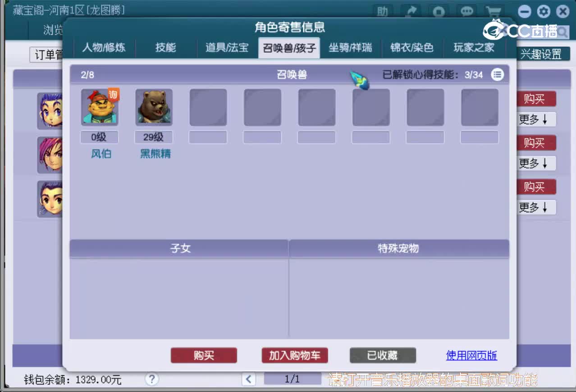Click the question mark beside wallet balance
Screen dimensions: 576x392
click(152, 380)
